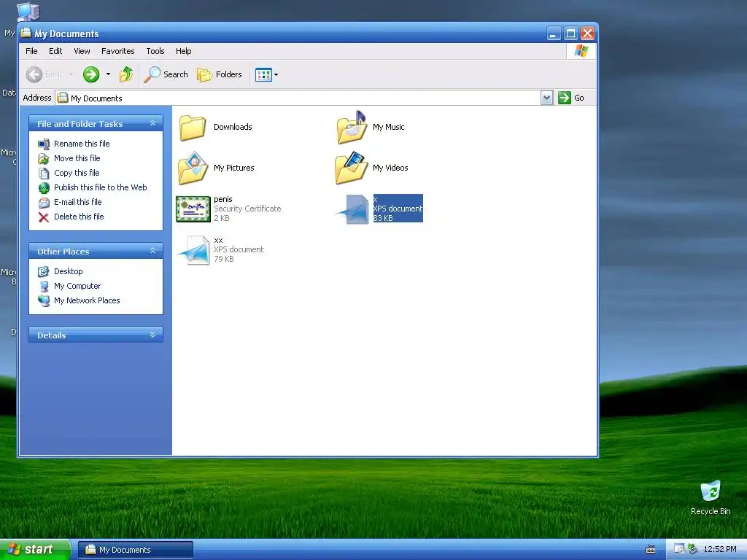The image size is (747, 560).
Task: Open the File menu
Action: tap(31, 51)
